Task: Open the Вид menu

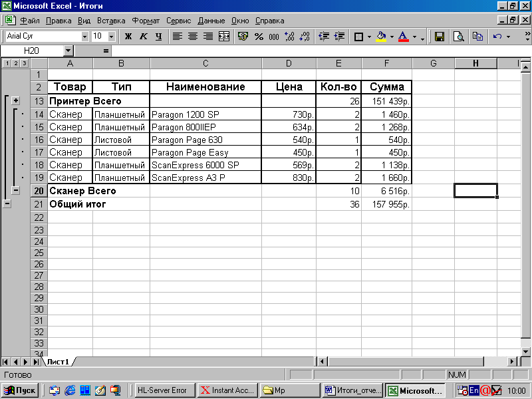Action: pos(84,21)
